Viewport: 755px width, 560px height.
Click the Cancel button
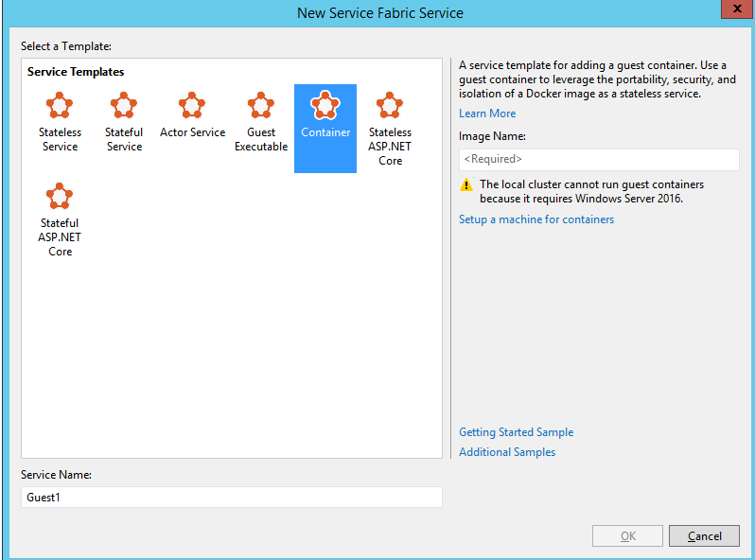click(x=704, y=536)
